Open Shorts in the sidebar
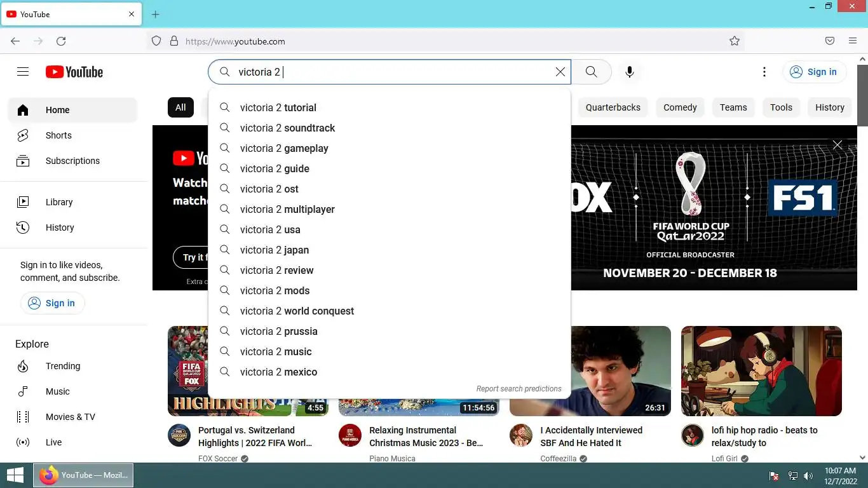Image resolution: width=868 pixels, height=488 pixels. [x=72, y=135]
